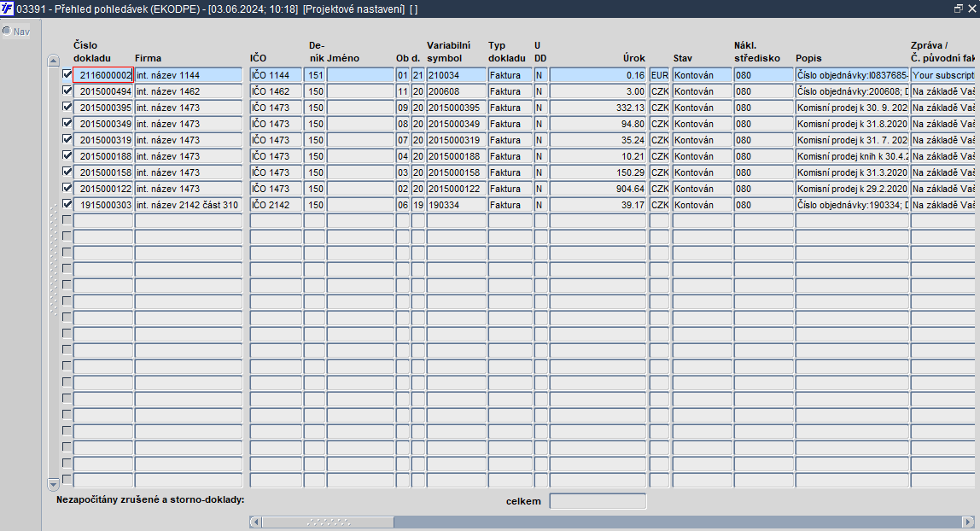
Task: Click the Popis column header
Action: pos(808,58)
